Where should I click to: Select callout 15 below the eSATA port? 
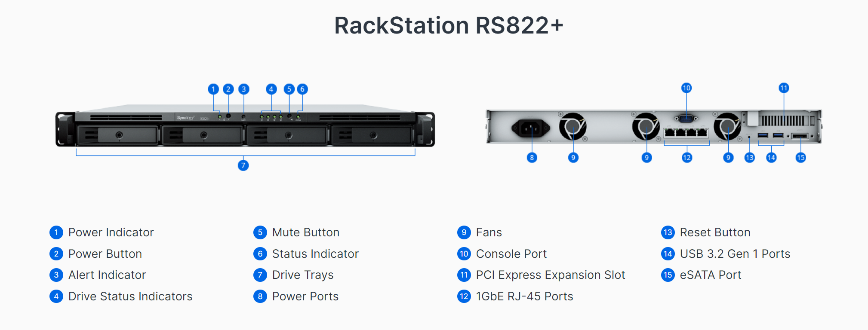(800, 158)
